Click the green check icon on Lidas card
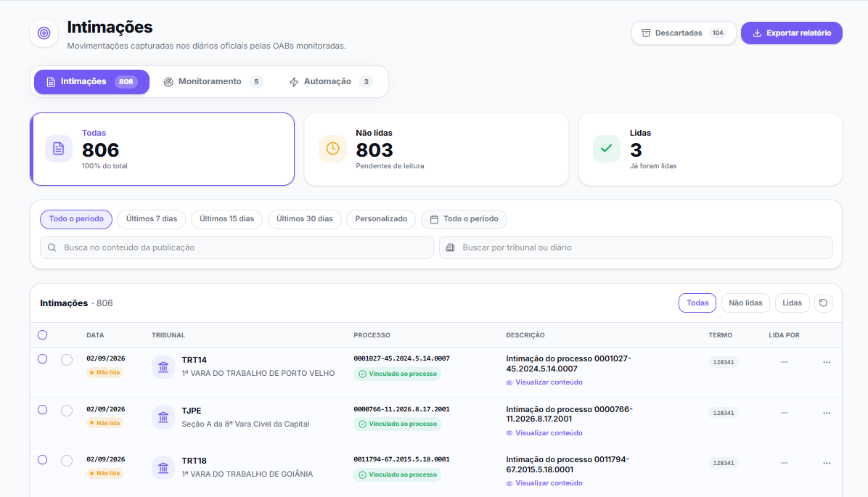The image size is (868, 497). [606, 148]
